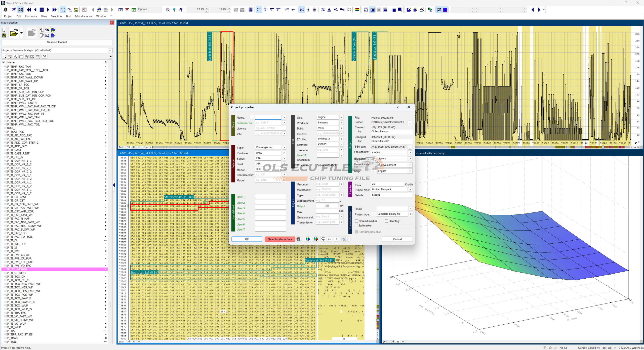The height and width of the screenshot is (350, 644).
Task: Click the blue grid icon between navigation arrows
Action: click(x=42, y=10)
